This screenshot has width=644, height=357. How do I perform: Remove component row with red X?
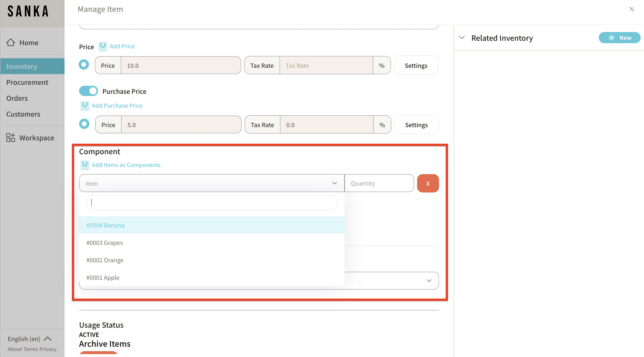click(428, 183)
